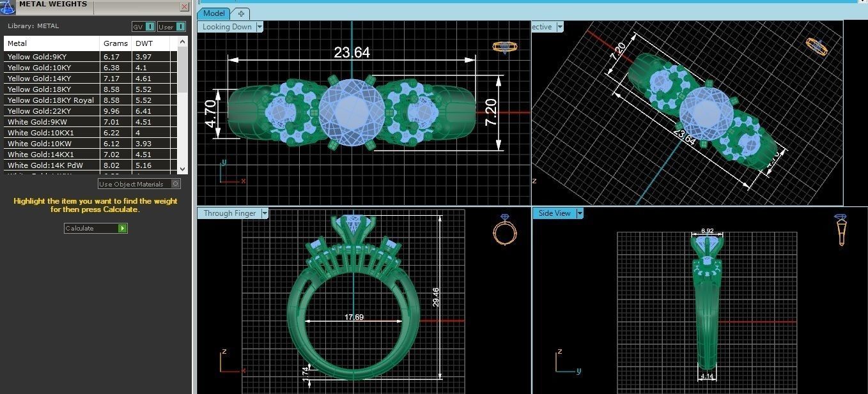Click the 23.64 dimension in Looking Down view
Viewport: 868px width, 394px height.
[x=352, y=52]
